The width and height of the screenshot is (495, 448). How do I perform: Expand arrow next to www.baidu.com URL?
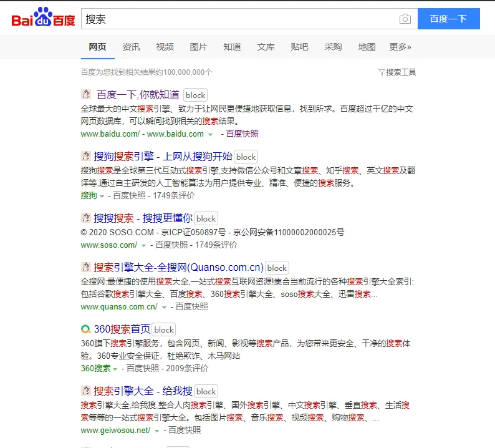[210, 135]
